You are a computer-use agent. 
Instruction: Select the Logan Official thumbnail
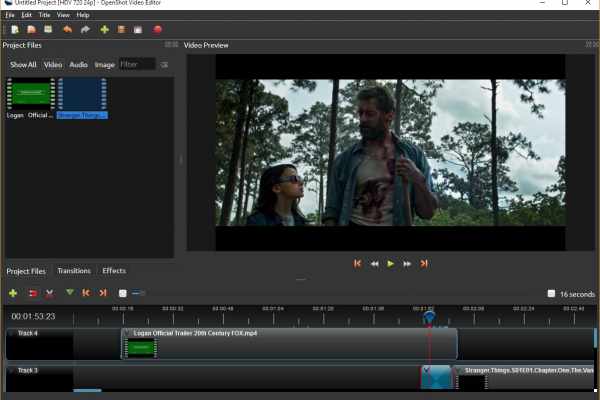coord(31,94)
